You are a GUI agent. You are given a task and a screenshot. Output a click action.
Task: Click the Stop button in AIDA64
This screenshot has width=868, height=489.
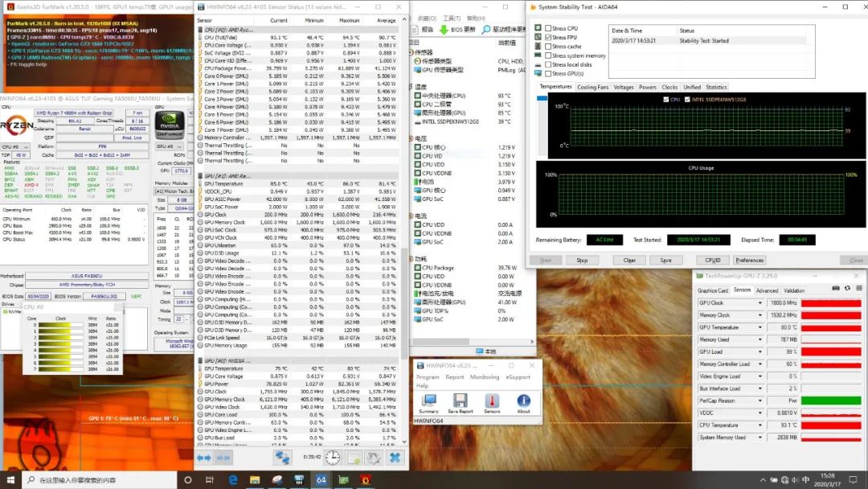(x=582, y=260)
